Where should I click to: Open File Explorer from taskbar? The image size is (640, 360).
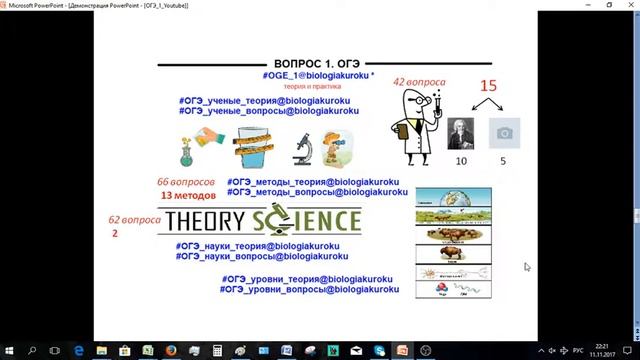point(102,351)
